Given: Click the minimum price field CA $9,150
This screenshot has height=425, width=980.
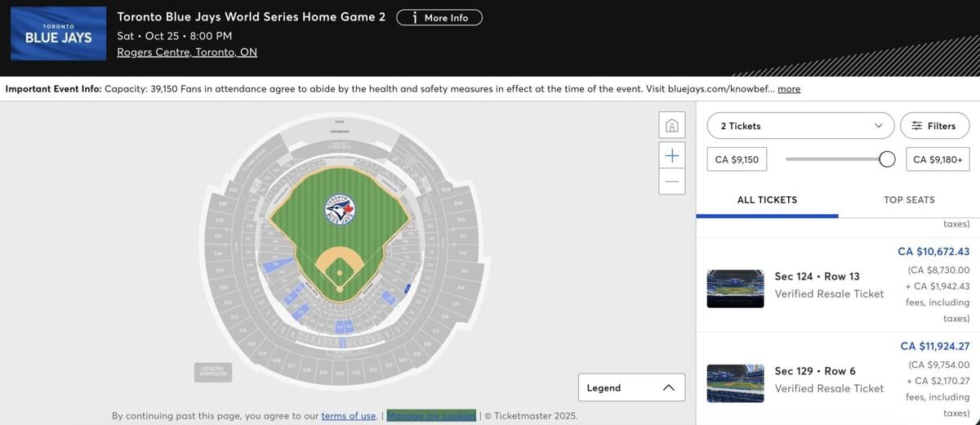Looking at the screenshot, I should point(737,159).
